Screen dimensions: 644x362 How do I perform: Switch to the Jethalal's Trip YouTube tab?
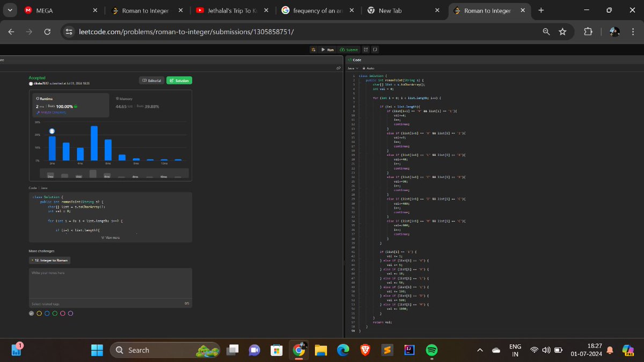tap(231, 10)
